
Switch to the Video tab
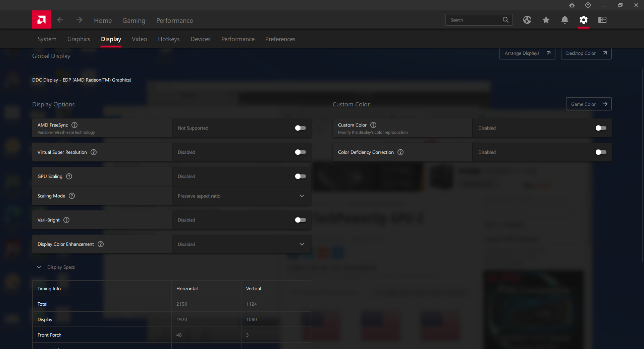(140, 39)
